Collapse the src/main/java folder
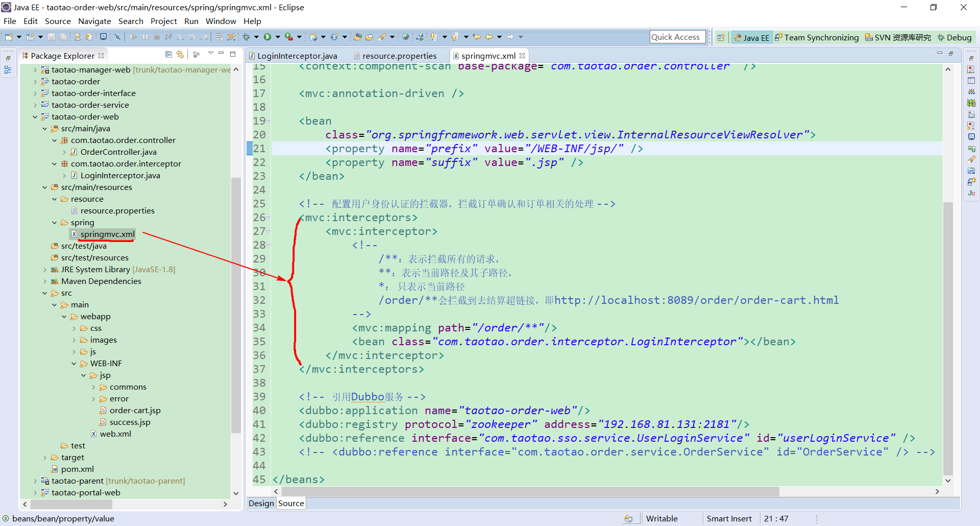 tap(45, 129)
